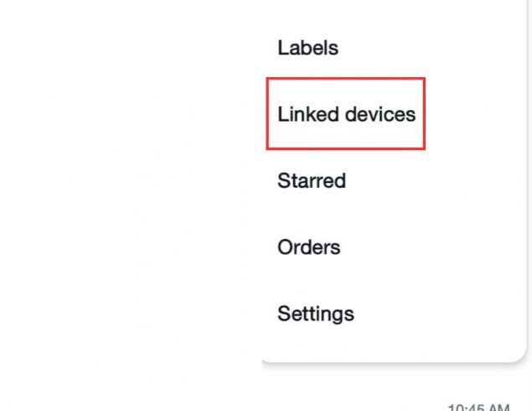Pick the Labels option above Linked devices
Viewport: 532px width, 411px height.
(307, 48)
